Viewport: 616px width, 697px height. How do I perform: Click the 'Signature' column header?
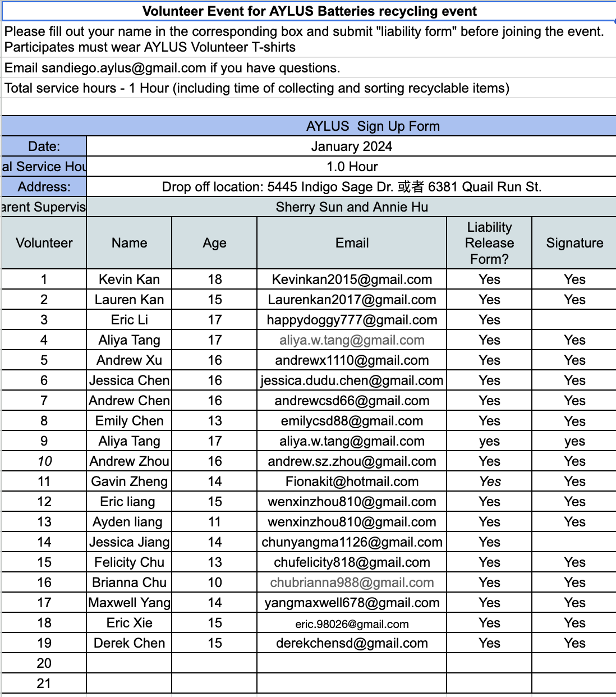(574, 243)
